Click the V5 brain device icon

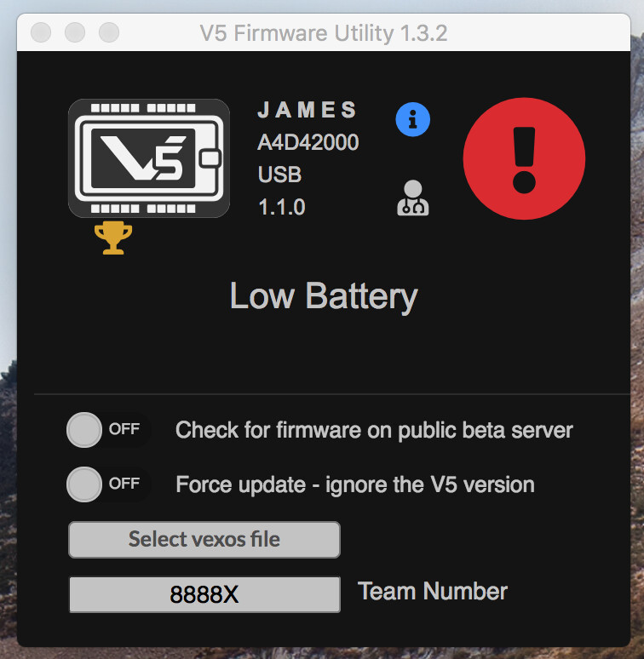[148, 158]
